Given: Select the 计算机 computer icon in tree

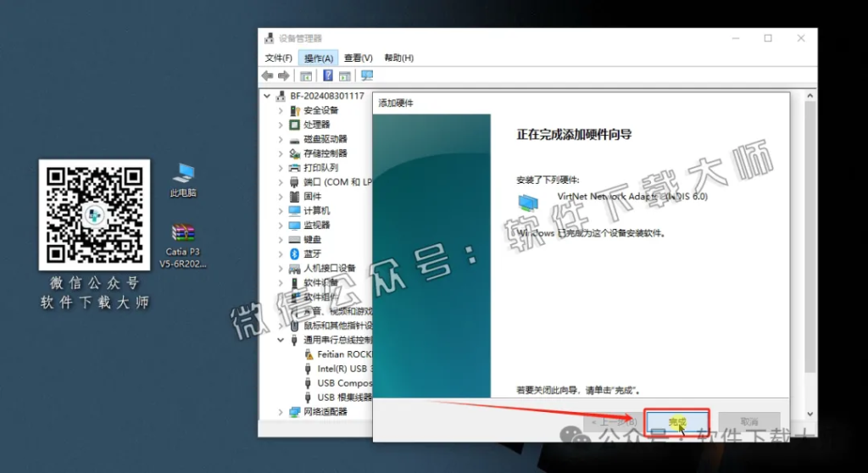Looking at the screenshot, I should pos(294,210).
